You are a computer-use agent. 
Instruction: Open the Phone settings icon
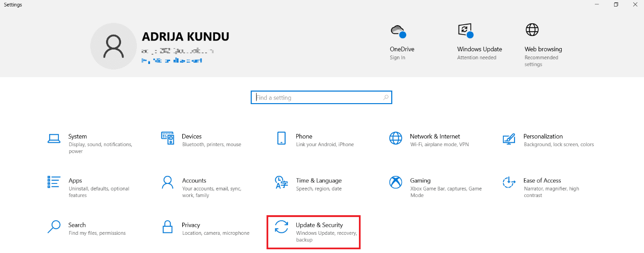[281, 138]
